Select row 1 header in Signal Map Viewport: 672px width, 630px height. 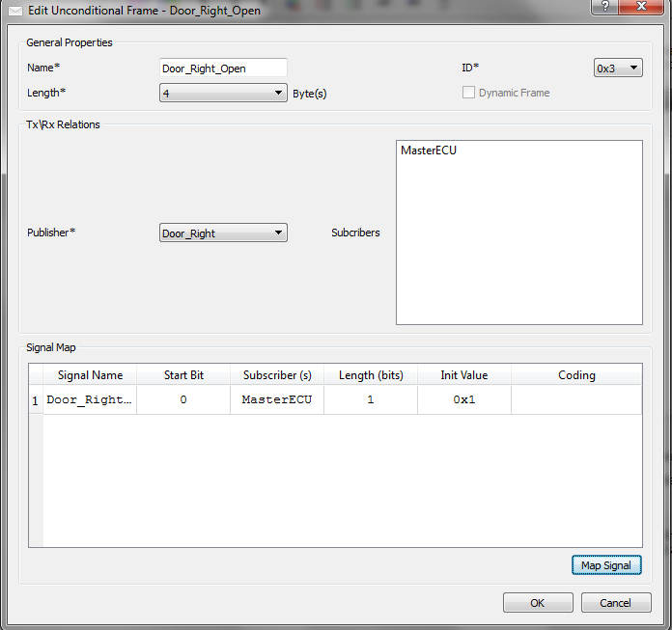pos(36,400)
